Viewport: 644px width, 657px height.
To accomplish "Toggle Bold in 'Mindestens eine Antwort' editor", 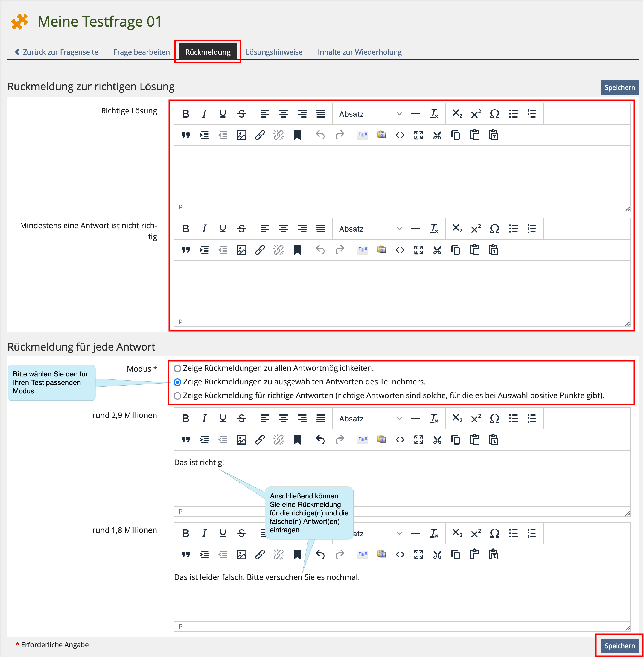I will pyautogui.click(x=186, y=229).
